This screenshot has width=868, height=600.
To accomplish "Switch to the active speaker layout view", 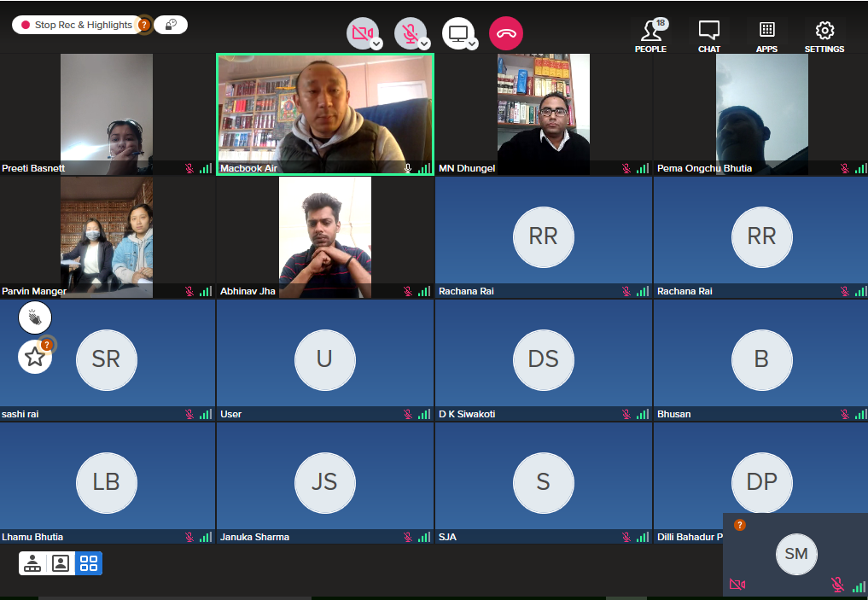I will coord(61,563).
